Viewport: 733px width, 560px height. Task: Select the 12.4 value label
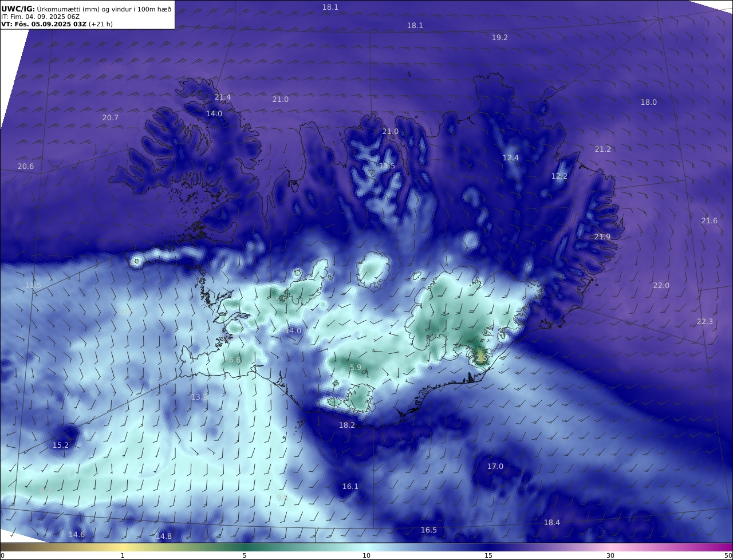tap(511, 158)
